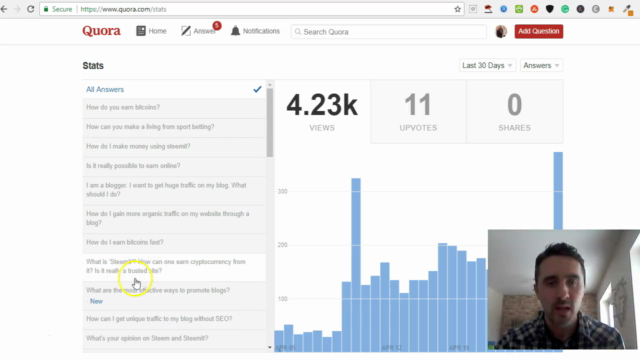The image size is (640, 360).
Task: Open the Answer tab with pencil icon
Action: pyautogui.click(x=198, y=31)
